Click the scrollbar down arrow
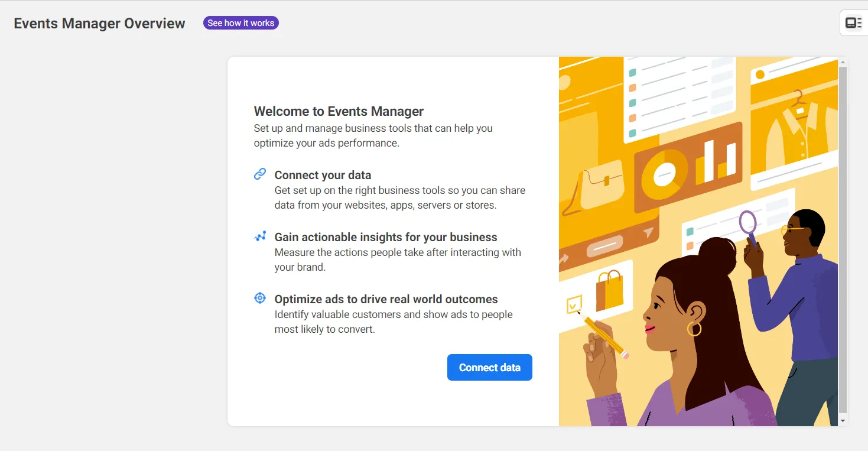 843,421
